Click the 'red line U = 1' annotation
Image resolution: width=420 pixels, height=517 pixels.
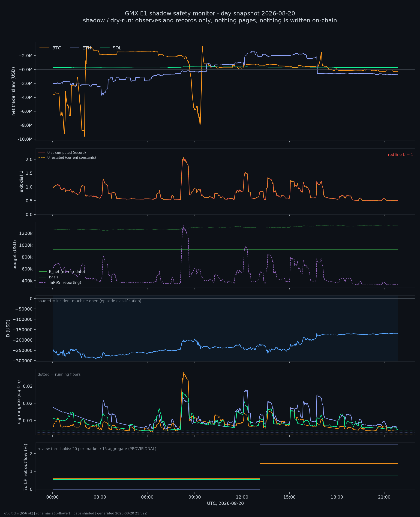(x=400, y=155)
